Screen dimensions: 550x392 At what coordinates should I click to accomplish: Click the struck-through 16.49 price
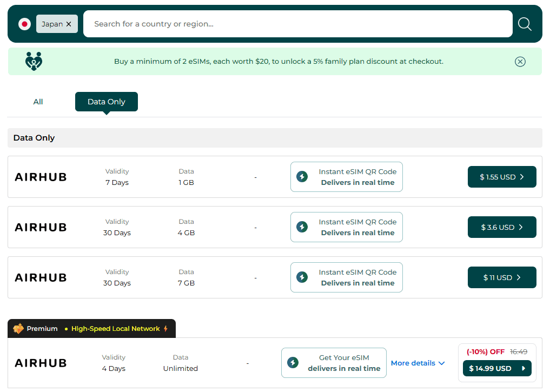tap(519, 351)
